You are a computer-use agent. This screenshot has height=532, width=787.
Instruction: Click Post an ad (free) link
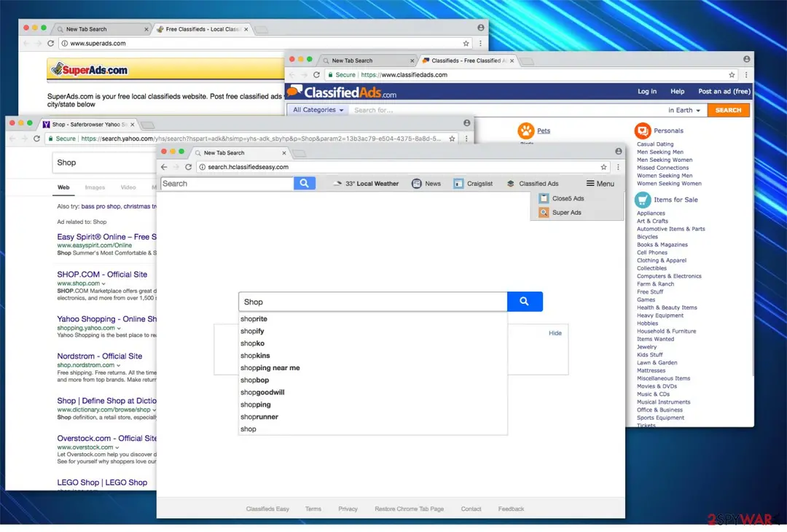pyautogui.click(x=724, y=91)
